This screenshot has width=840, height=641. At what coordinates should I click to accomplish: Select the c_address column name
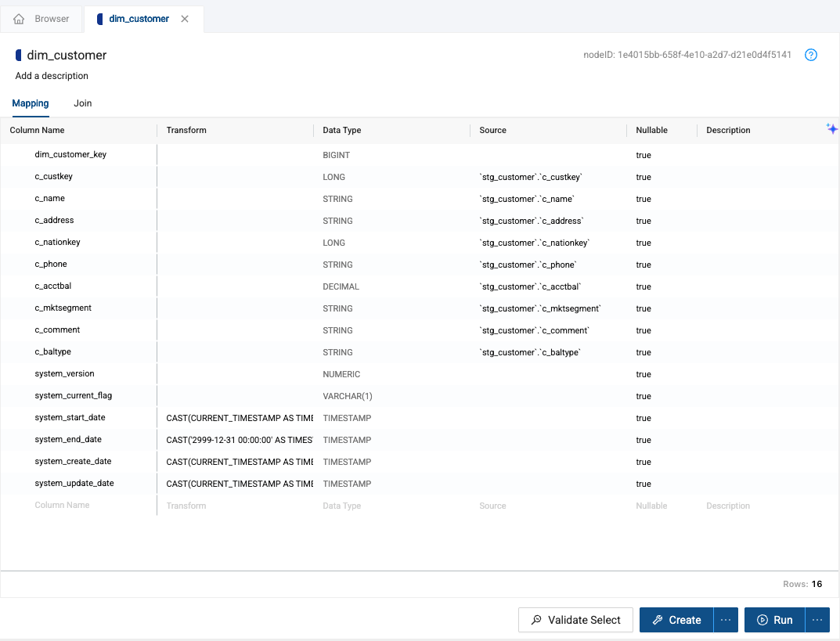click(x=54, y=220)
